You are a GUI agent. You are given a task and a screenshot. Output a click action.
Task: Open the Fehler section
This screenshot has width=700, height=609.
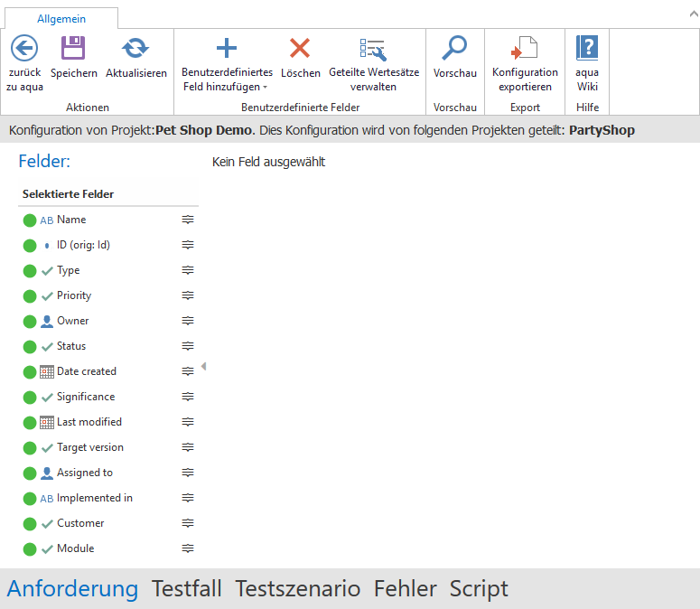coord(405,589)
